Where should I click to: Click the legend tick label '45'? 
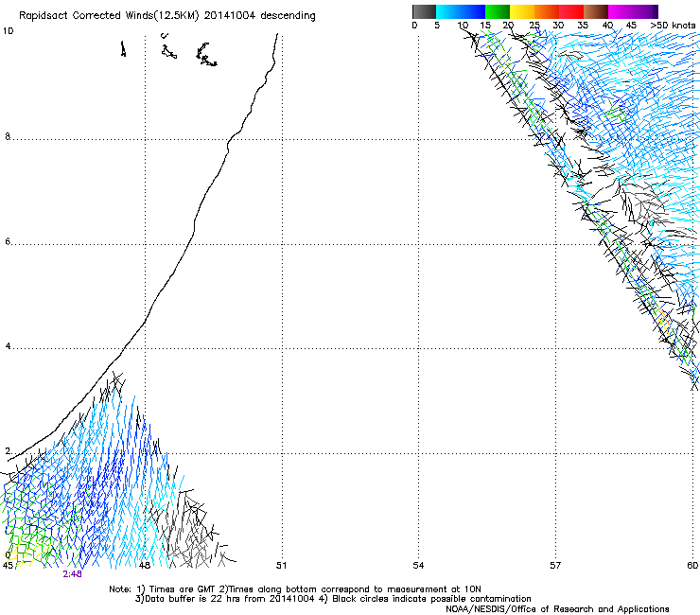point(631,25)
